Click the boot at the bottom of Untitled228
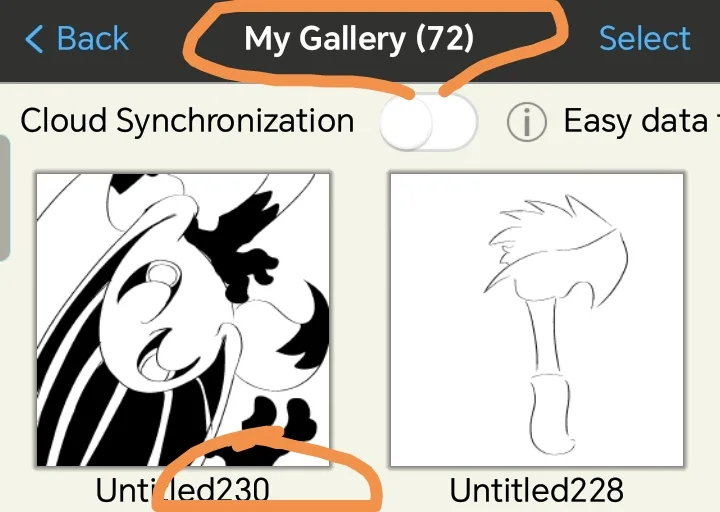The height and width of the screenshot is (512, 720). pyautogui.click(x=551, y=414)
